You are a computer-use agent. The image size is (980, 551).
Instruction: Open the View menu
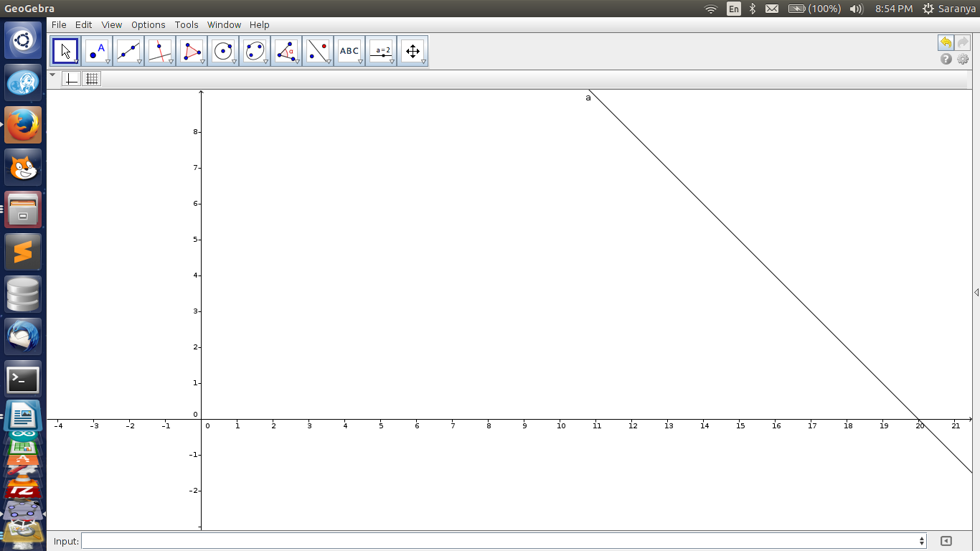pos(111,24)
